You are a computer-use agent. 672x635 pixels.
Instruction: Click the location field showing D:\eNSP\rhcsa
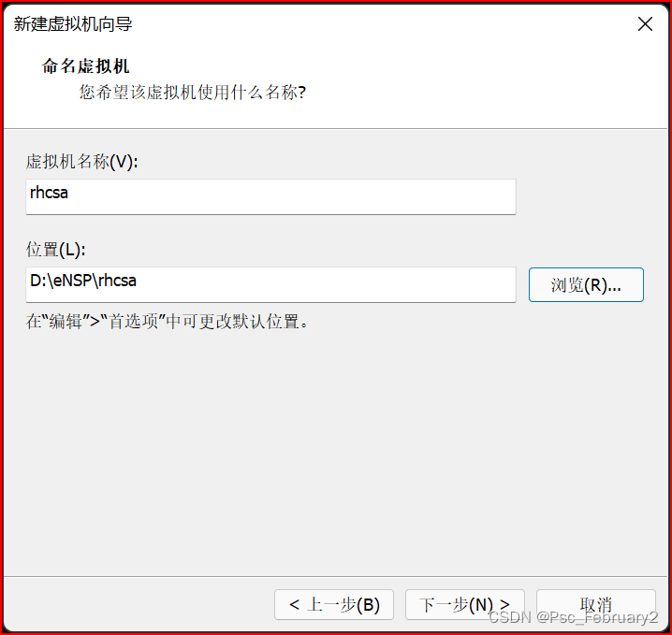click(270, 284)
